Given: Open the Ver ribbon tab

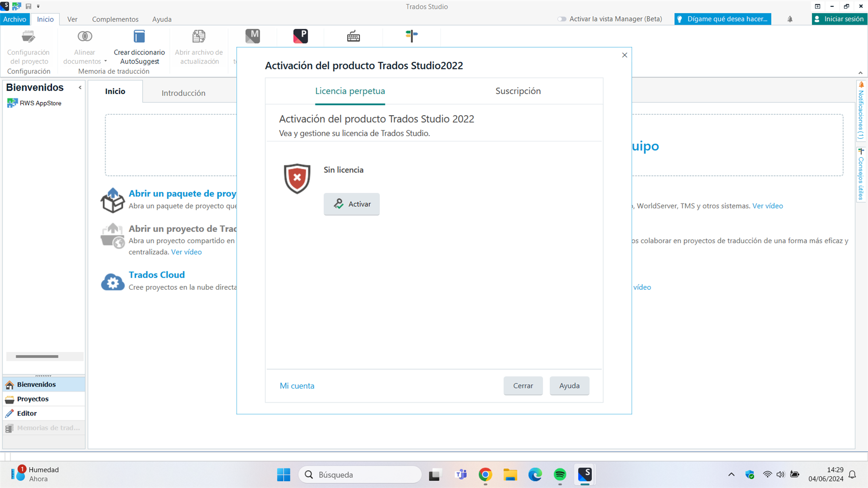Looking at the screenshot, I should pos(72,19).
